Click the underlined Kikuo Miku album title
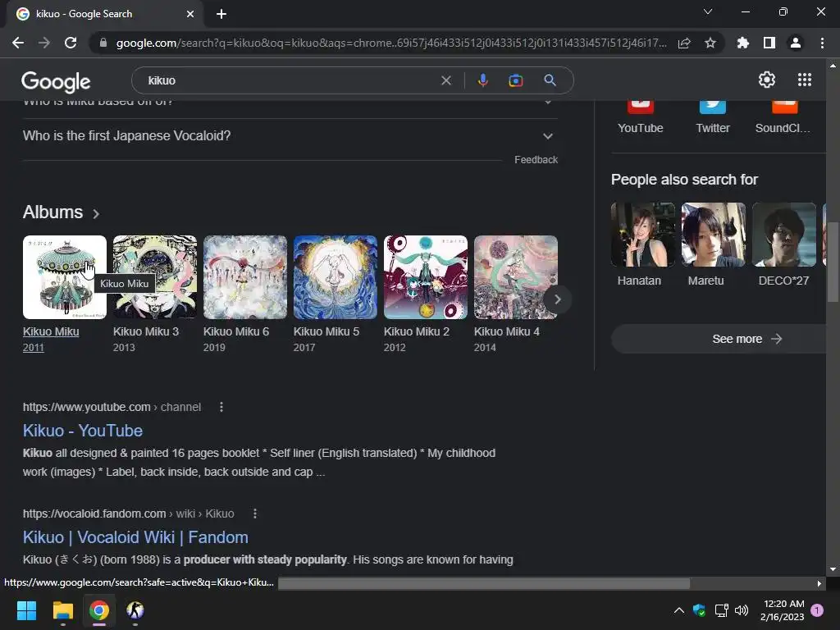840x630 pixels. coord(51,331)
